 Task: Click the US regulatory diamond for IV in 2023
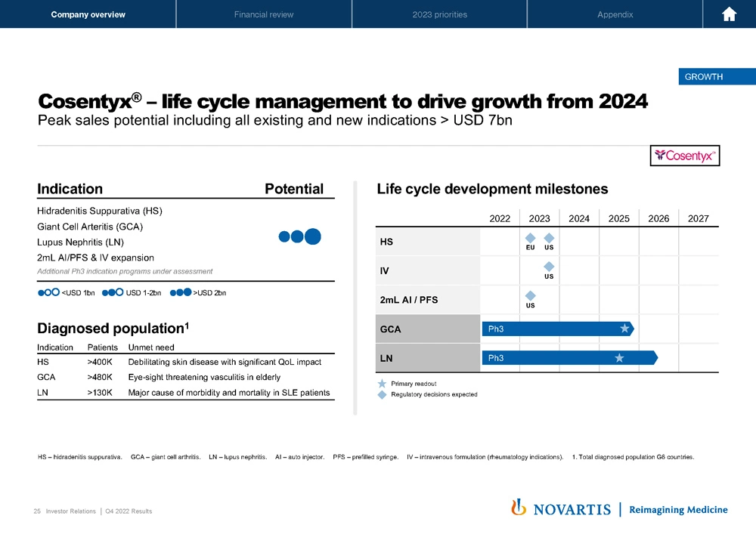(x=549, y=267)
